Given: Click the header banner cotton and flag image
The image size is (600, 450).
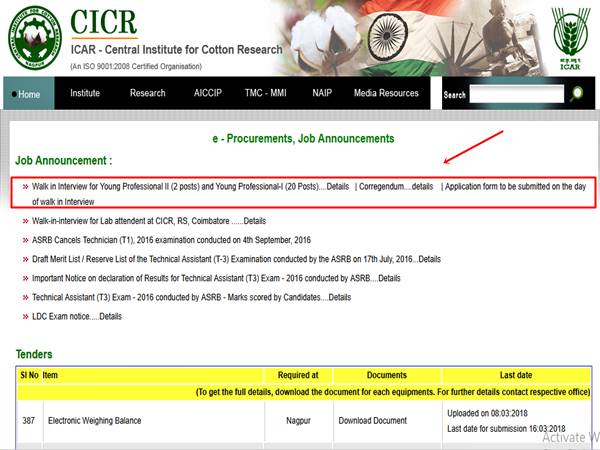Looking at the screenshot, I should 413,38.
